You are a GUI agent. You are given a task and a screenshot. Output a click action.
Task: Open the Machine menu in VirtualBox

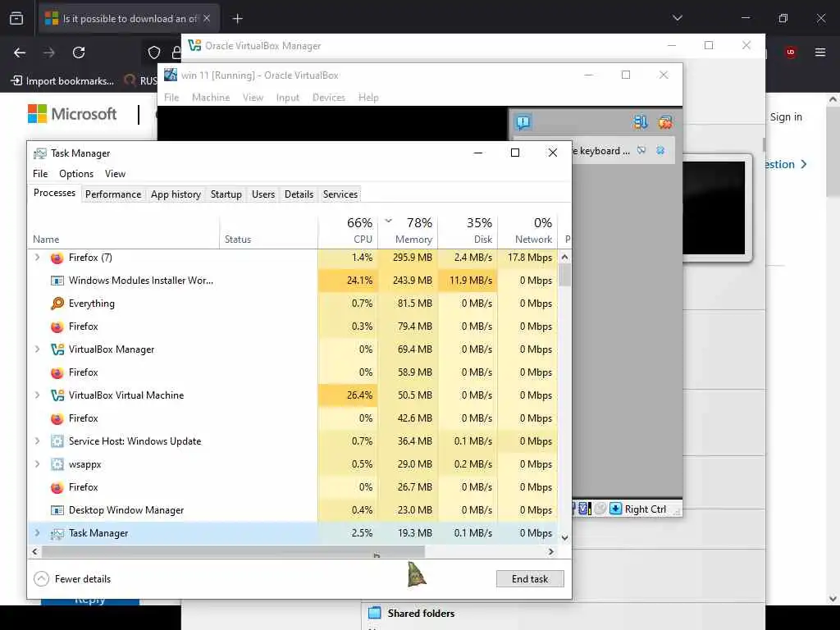211,98
